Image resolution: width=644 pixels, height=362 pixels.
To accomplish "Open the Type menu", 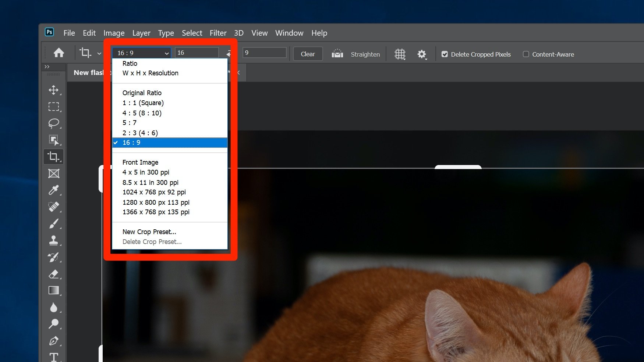I will [166, 33].
